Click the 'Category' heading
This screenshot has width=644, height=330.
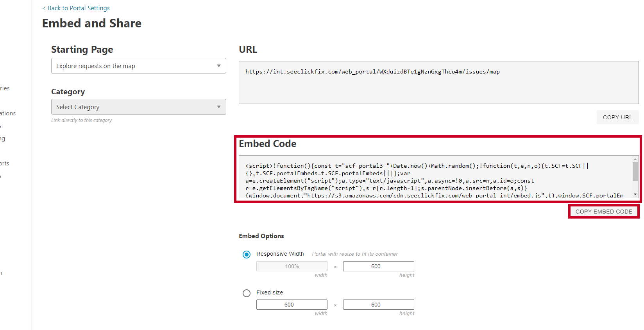coord(68,92)
